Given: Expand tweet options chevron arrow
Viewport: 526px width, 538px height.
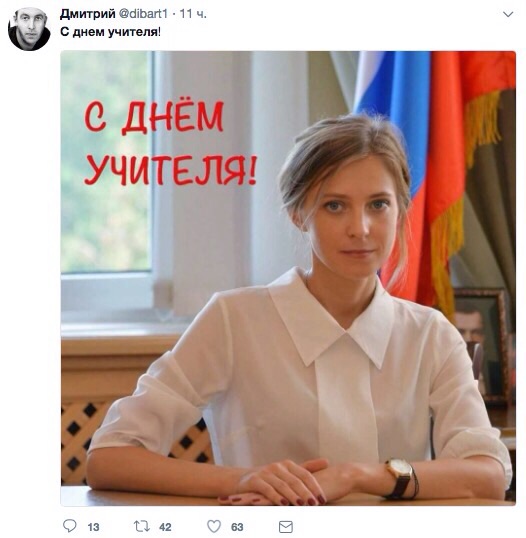Looking at the screenshot, I should click(508, 14).
